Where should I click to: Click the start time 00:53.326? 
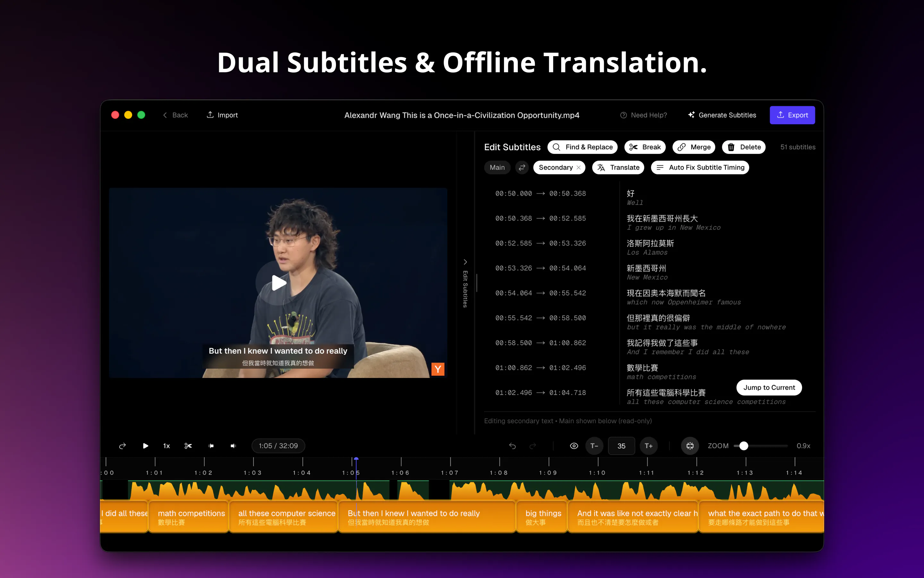click(x=514, y=268)
